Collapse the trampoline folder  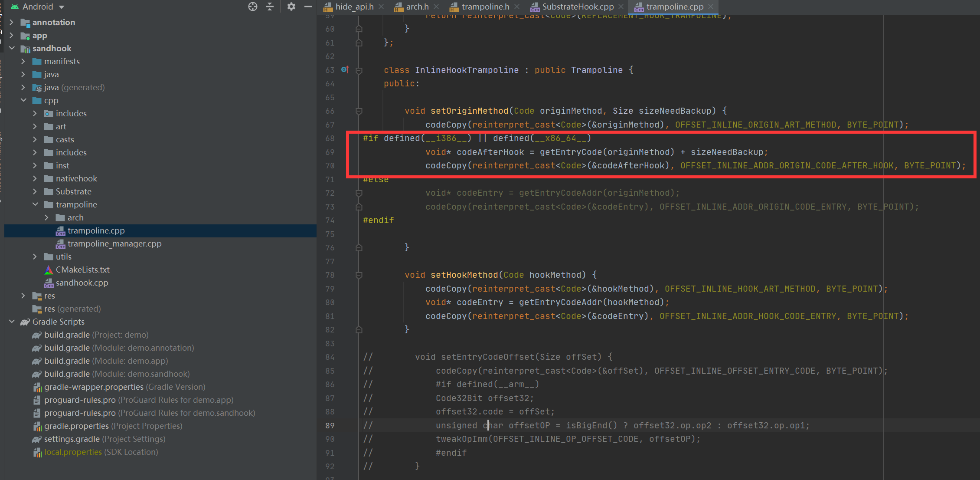click(x=35, y=204)
